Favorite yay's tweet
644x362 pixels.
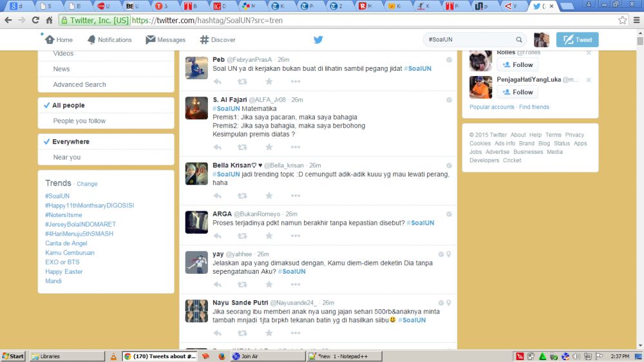(269, 284)
